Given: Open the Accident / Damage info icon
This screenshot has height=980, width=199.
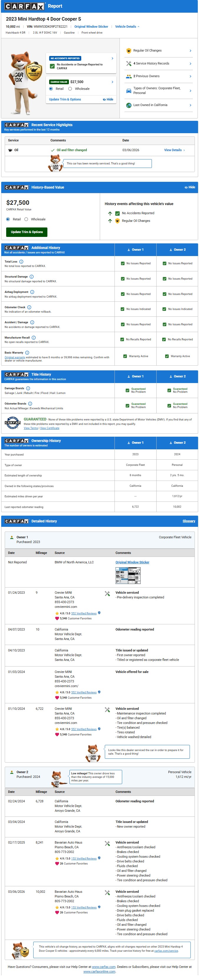Looking at the screenshot, I should pos(32,323).
